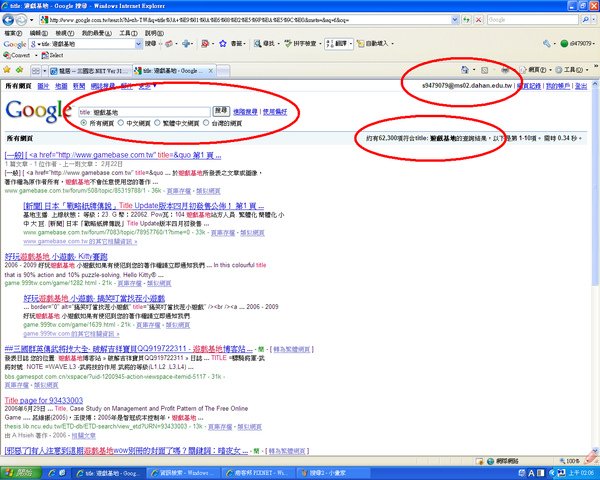600x480 pixels.
Task: Go back with the IE Back arrow
Action: point(8,20)
